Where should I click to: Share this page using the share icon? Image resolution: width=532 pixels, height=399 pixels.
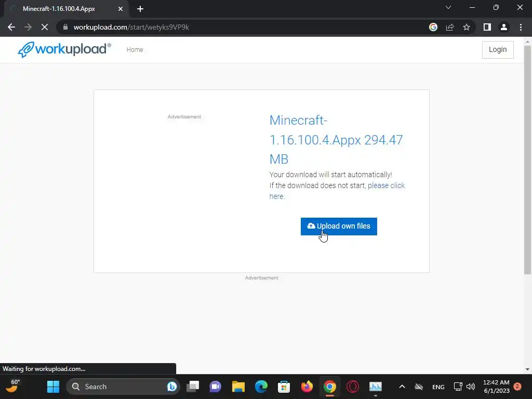click(450, 27)
